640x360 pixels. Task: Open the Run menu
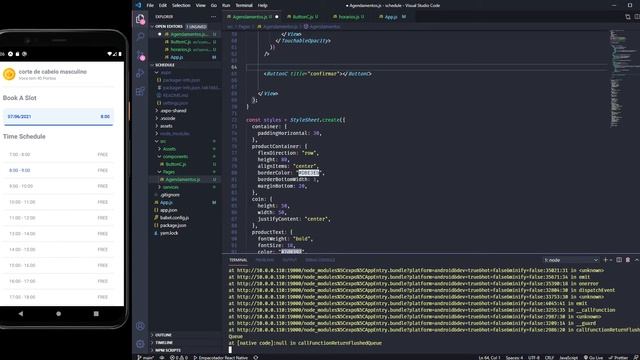(x=226, y=5)
